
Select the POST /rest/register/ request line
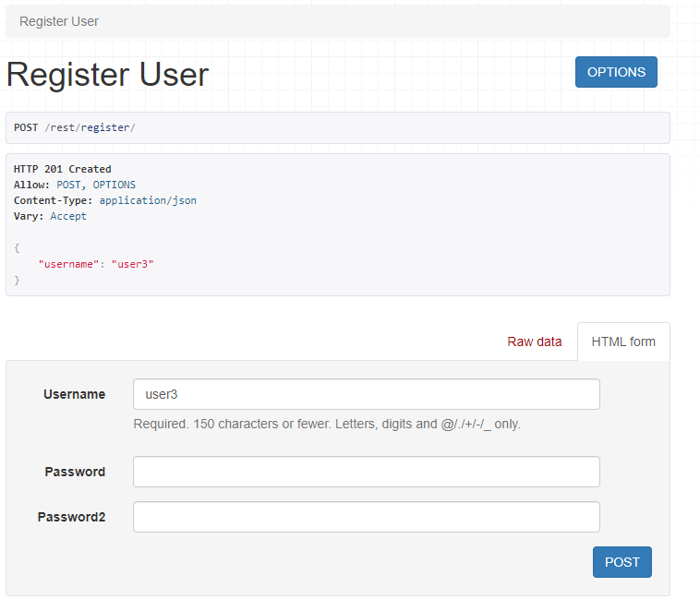coord(74,127)
